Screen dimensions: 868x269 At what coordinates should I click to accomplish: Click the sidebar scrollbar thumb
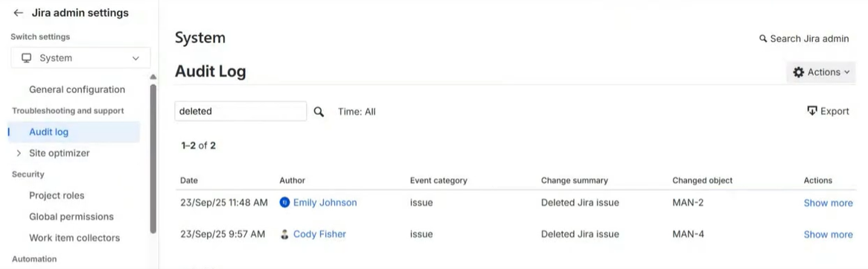click(x=153, y=158)
